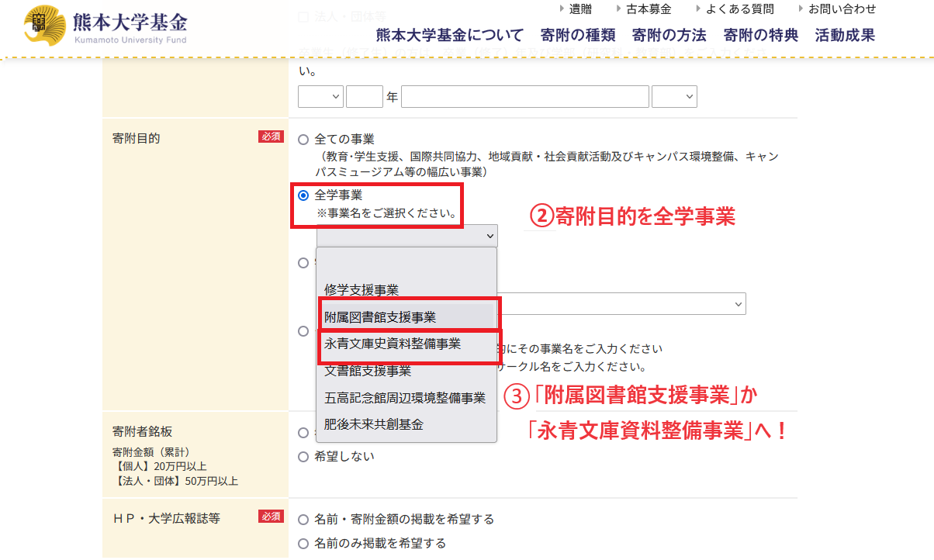Viewport: 934px width, 560px height.
Task: Open the 古本募金 link
Action: 648,9
